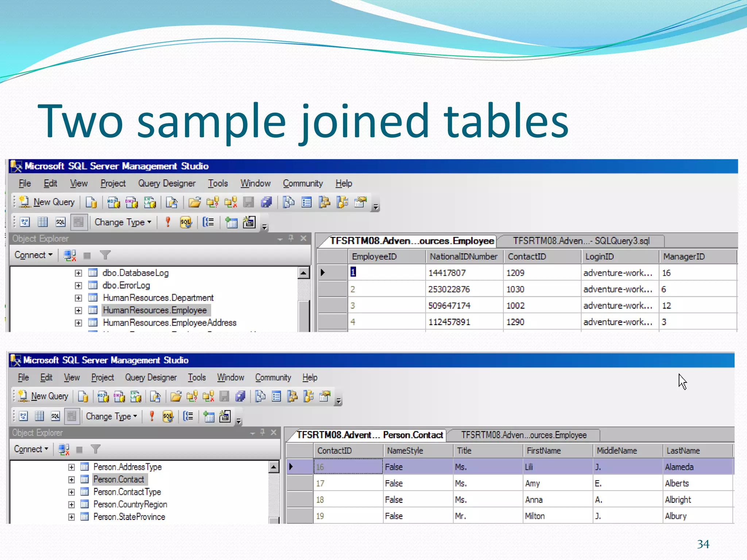
Task: Close the upper Object Explorer panel
Action: (x=303, y=238)
